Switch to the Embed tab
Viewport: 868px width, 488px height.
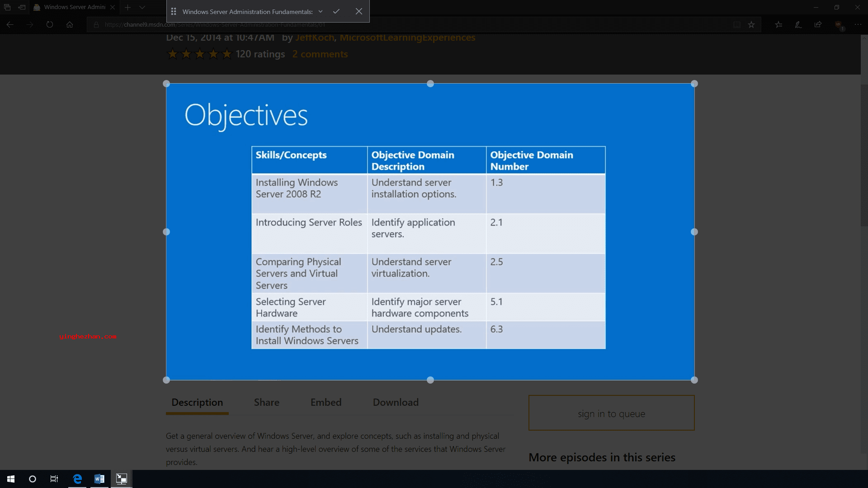point(326,402)
